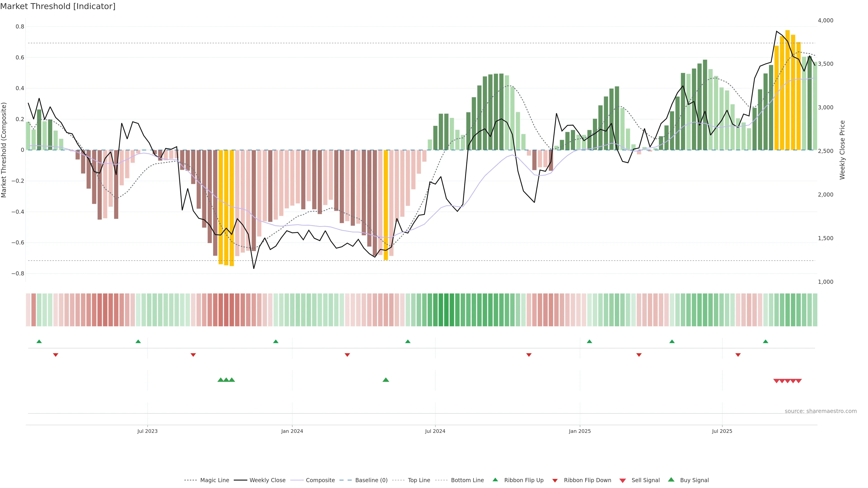The height and width of the screenshot is (488, 868).
Task: Click the first ribbon flip up marker
Action: coord(39,342)
